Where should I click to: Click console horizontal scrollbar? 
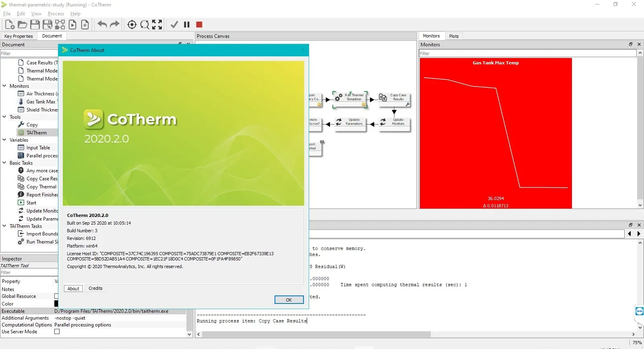[316, 334]
